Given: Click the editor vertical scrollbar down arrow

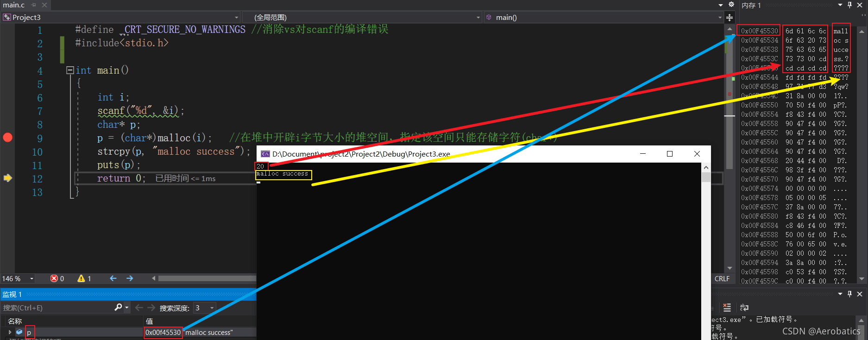Looking at the screenshot, I should click(x=730, y=268).
